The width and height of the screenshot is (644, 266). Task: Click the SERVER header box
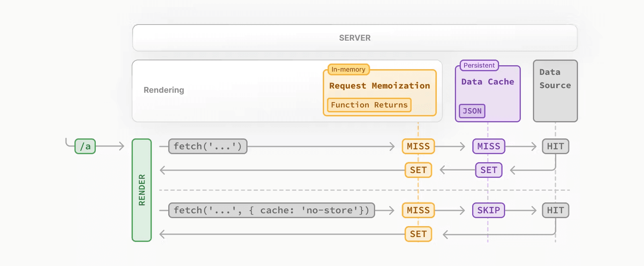coord(355,38)
